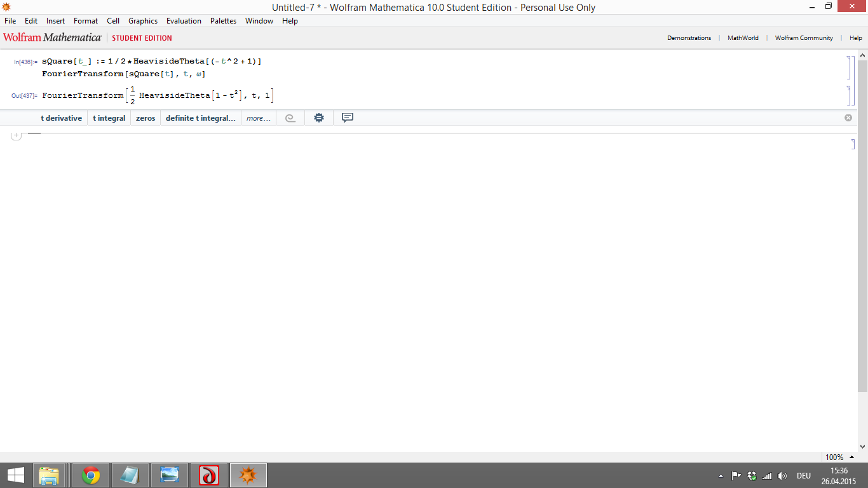Viewport: 868px width, 488px height.
Task: Click the feedback speech bubble icon
Action: click(x=348, y=118)
